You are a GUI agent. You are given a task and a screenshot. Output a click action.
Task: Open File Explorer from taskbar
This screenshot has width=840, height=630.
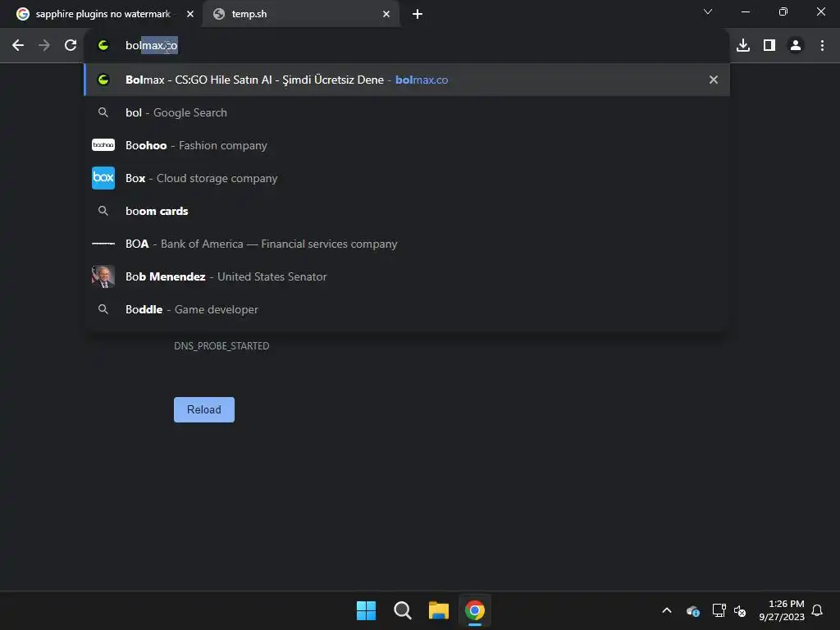tap(439, 610)
